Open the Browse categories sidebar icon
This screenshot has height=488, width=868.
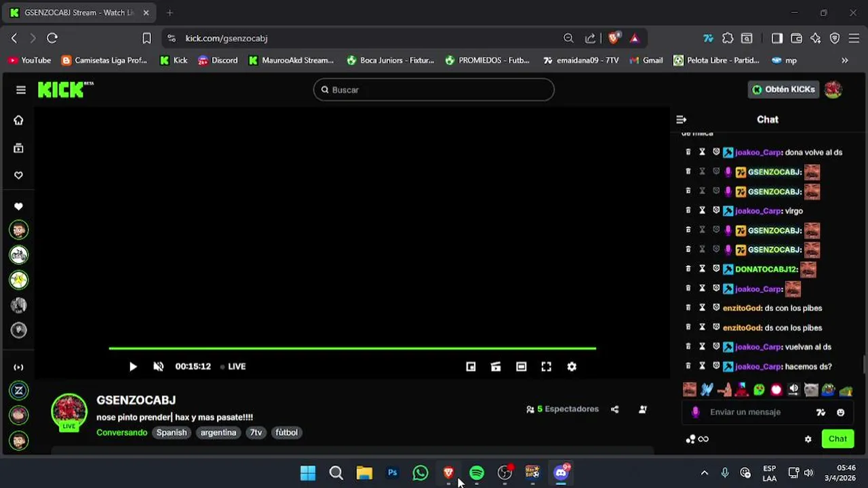click(x=18, y=148)
